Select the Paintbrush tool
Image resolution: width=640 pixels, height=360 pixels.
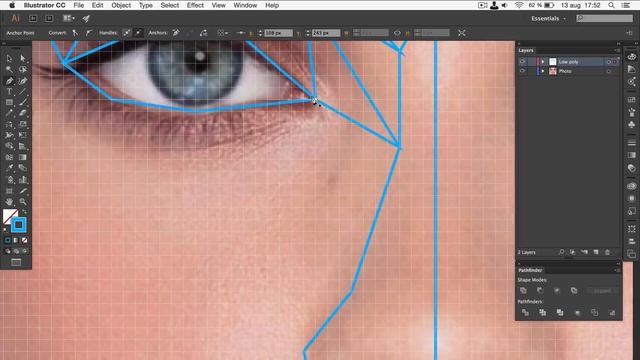(x=22, y=102)
